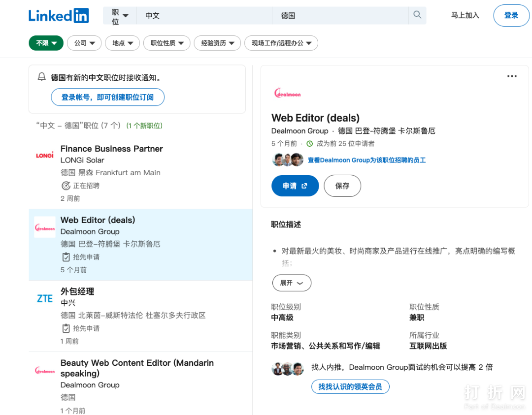Open the 职位性质 filter dropdown
The height and width of the screenshot is (415, 532).
click(166, 43)
